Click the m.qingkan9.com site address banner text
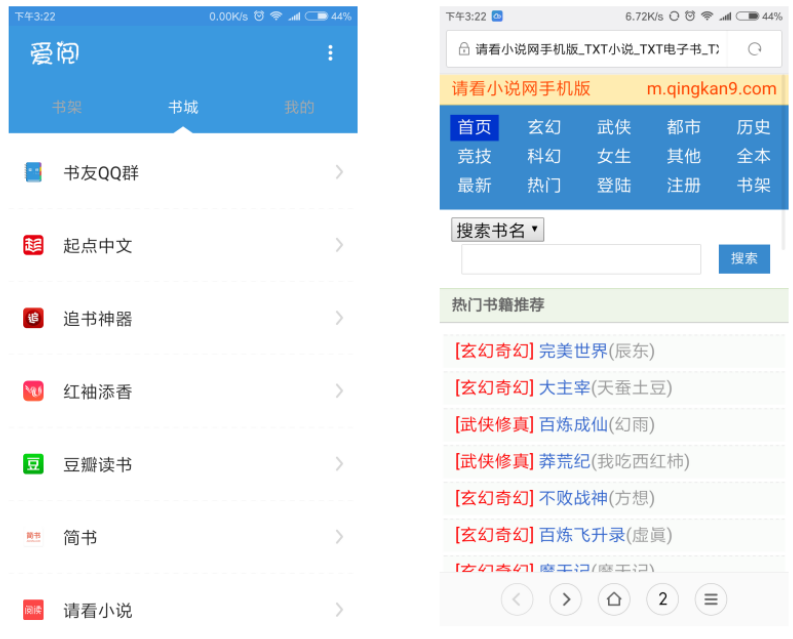This screenshot has width=793, height=639. pos(712,89)
